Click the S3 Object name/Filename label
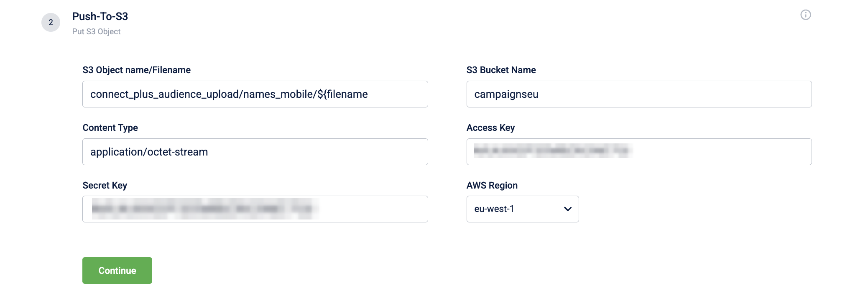This screenshot has width=868, height=296. tap(136, 70)
